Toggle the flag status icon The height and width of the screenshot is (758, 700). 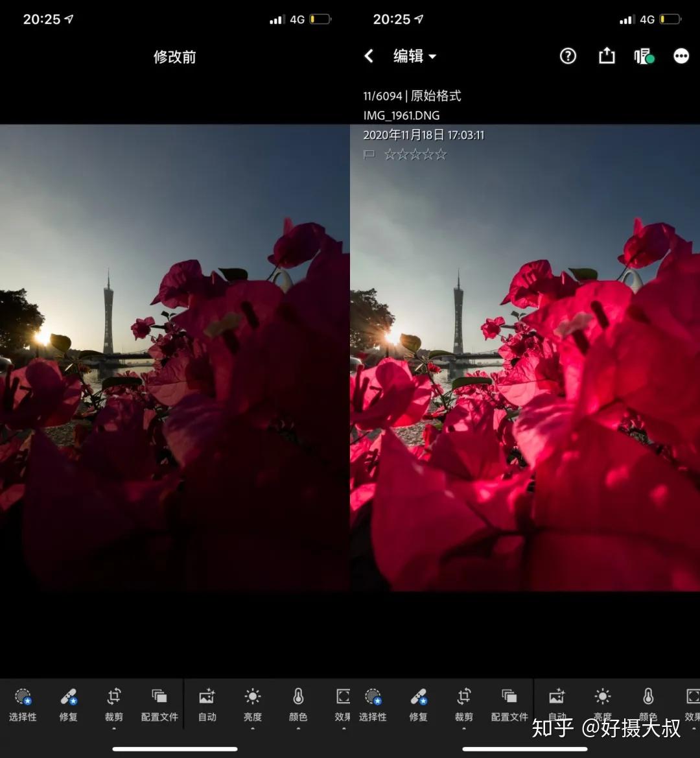tap(369, 155)
